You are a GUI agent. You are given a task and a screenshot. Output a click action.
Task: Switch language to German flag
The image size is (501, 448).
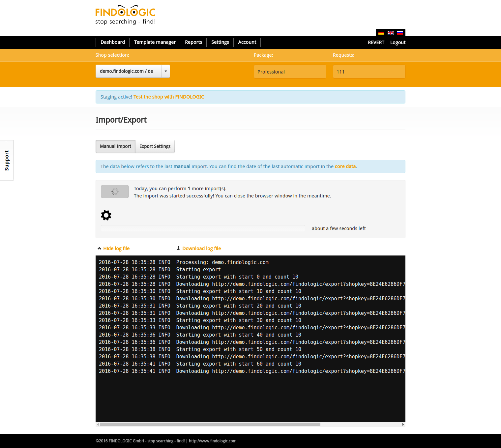381,33
